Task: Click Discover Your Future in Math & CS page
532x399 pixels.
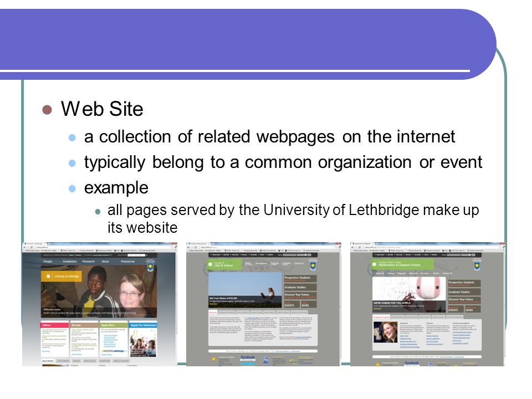Action: pyautogui.click(x=464, y=300)
